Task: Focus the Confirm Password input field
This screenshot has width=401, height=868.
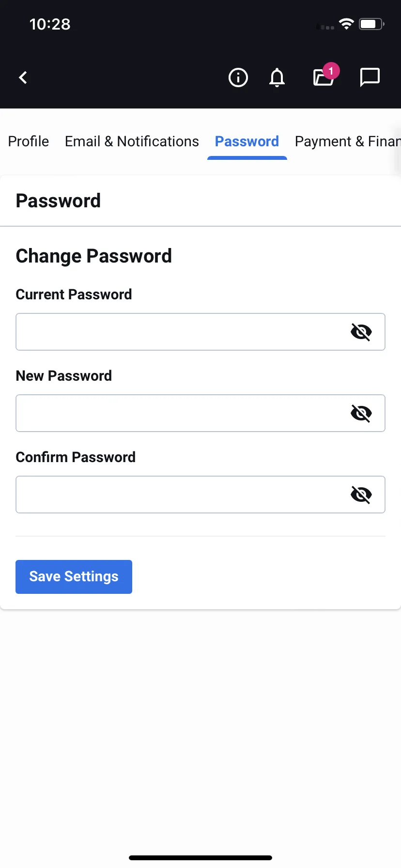Action: (x=200, y=495)
